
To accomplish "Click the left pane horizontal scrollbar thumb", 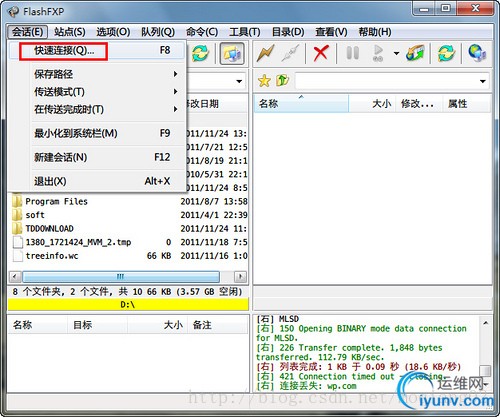I will pos(121,276).
